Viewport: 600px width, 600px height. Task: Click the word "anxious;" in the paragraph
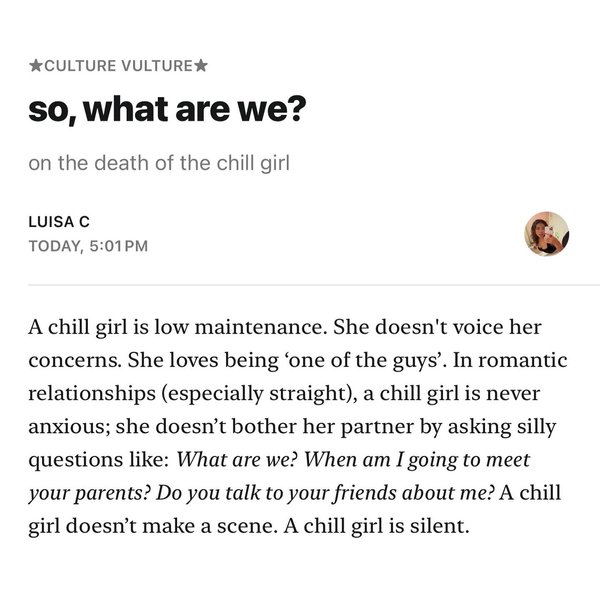click(68, 428)
